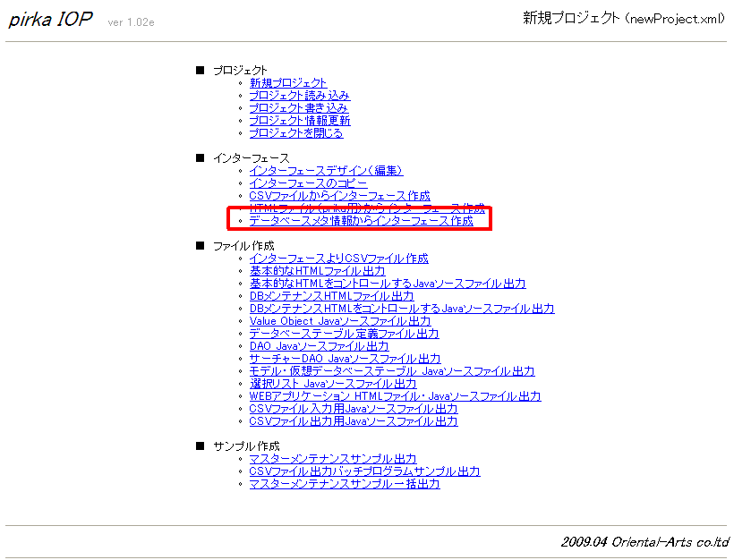
Task: Click Value Object Javaソースファイル出力
Action: tap(339, 321)
